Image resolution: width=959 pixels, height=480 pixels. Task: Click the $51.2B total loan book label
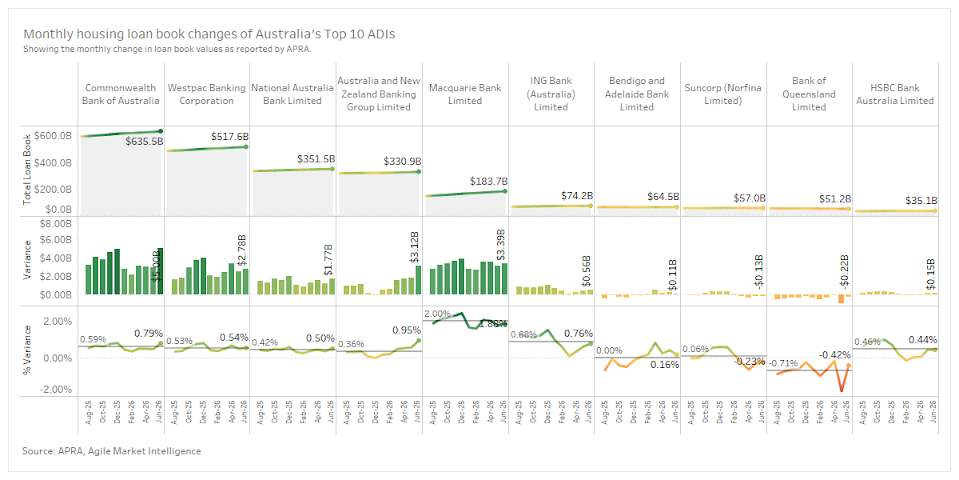point(835,199)
